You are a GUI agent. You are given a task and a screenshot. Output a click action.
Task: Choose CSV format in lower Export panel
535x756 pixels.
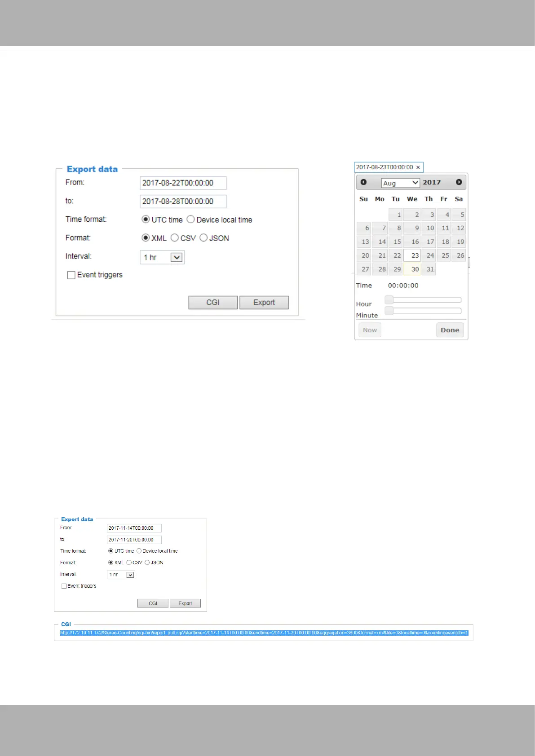(x=129, y=563)
